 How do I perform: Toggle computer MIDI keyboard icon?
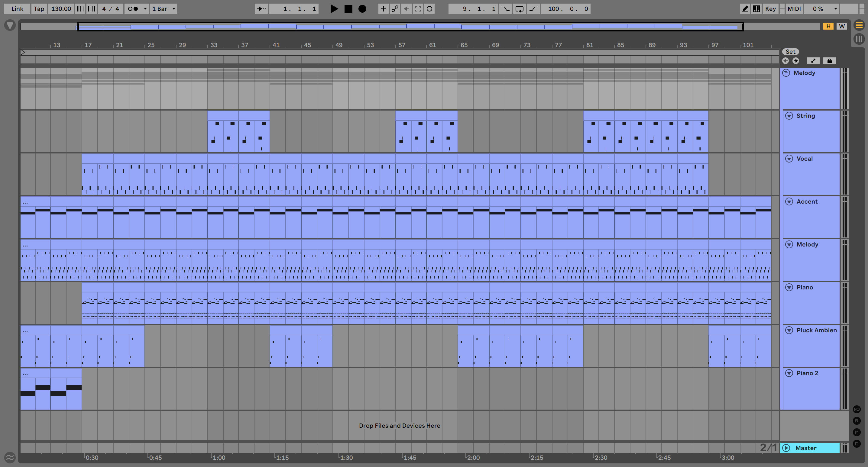click(x=756, y=9)
